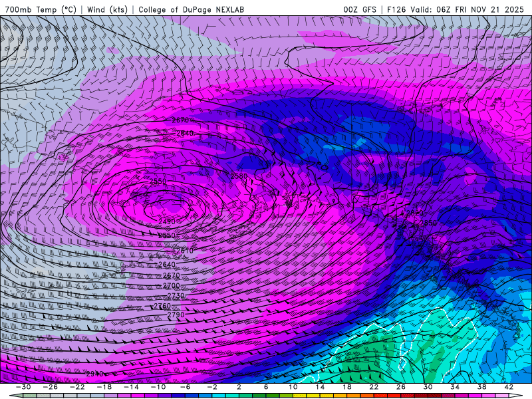Click the 14 colorbar tick label

pos(320,387)
